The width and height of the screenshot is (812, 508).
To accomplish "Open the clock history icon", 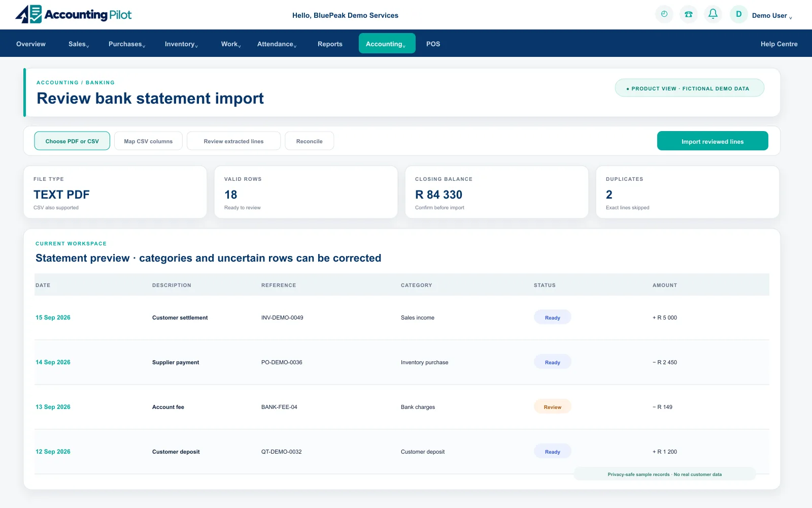I will (x=664, y=14).
